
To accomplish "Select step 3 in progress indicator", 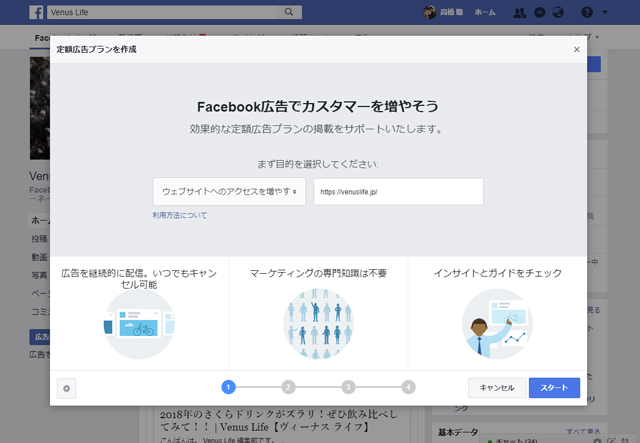I will pos(348,387).
